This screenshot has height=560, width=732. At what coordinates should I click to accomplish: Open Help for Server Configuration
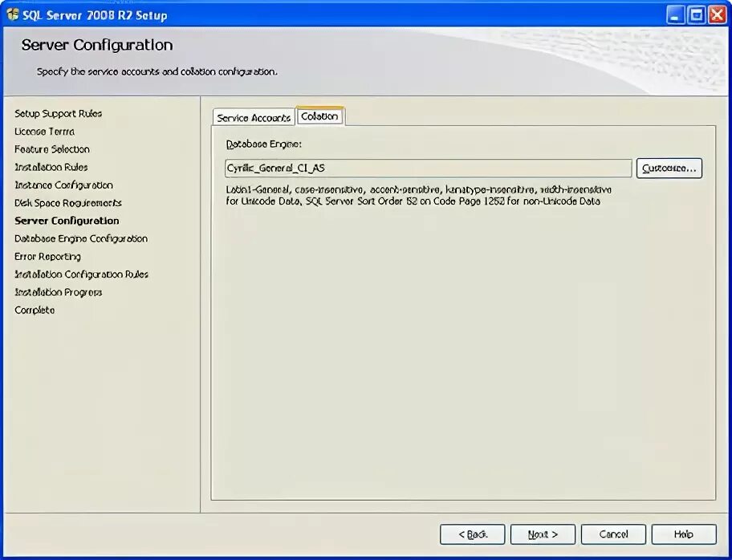[684, 534]
